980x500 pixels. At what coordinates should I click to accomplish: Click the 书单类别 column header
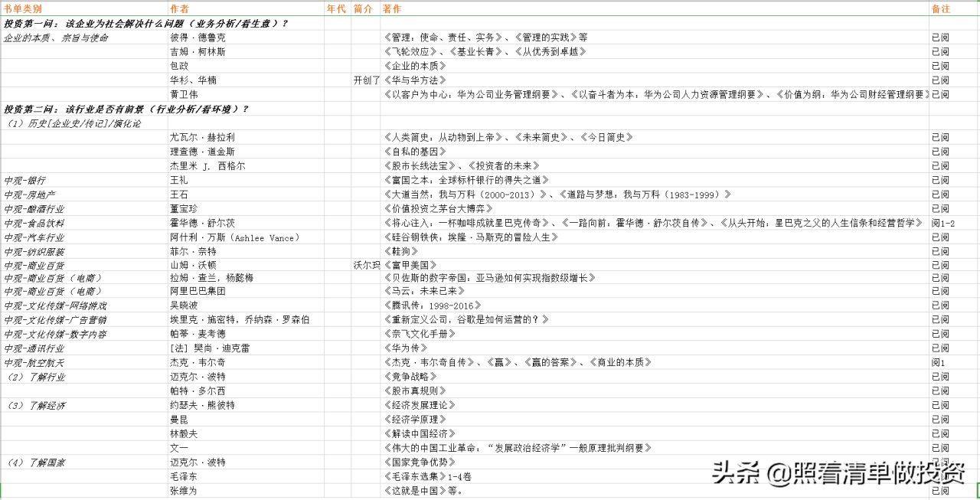pos(23,8)
